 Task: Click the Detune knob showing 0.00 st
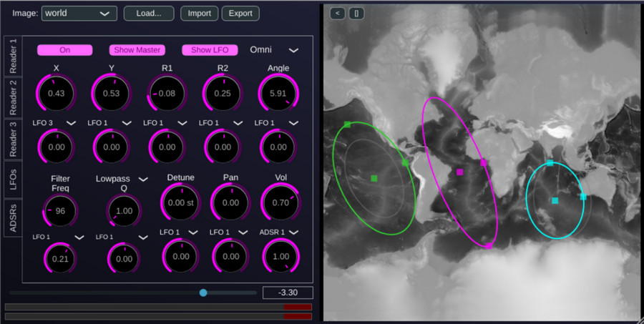181,202
